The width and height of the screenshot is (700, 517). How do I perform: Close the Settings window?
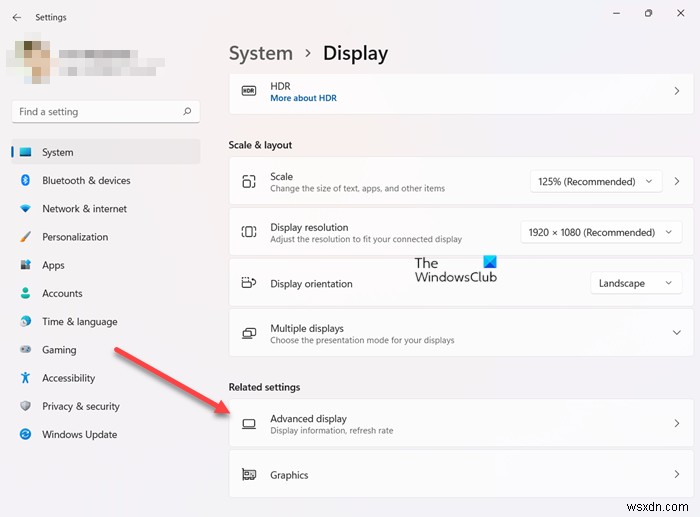click(x=680, y=13)
